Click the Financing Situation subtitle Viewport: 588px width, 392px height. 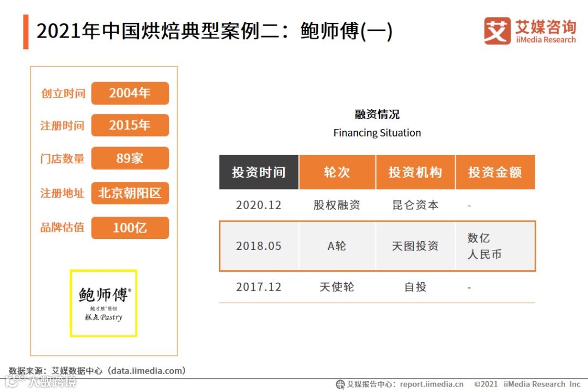[377, 133]
